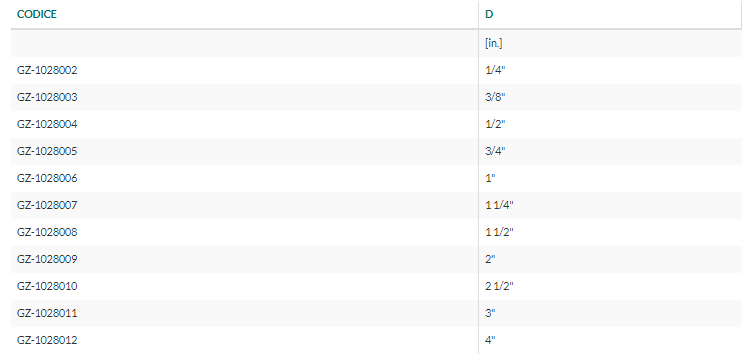
Task: Select product code GZ-1028007
Action: [x=47, y=206]
